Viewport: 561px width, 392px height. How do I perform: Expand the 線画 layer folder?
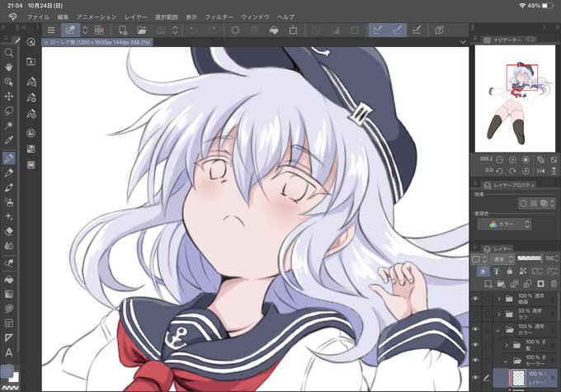499,299
